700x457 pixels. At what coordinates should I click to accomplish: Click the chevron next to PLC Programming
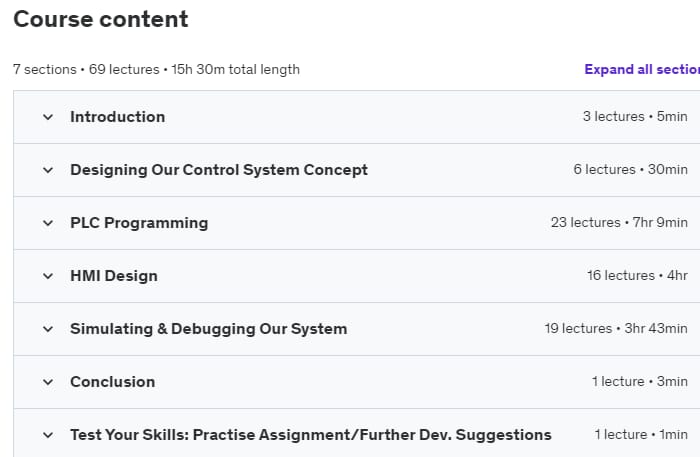tap(47, 223)
